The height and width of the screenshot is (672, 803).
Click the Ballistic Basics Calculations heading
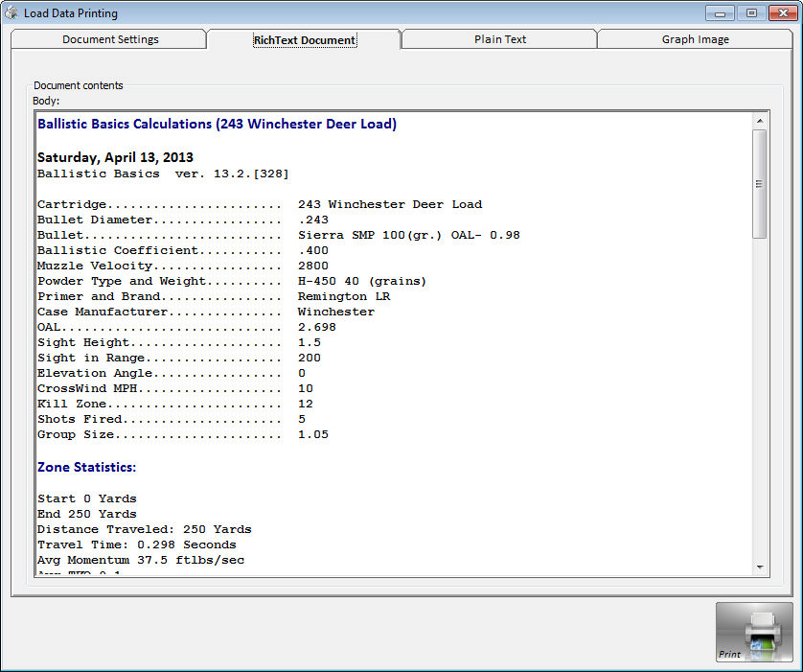coord(217,124)
